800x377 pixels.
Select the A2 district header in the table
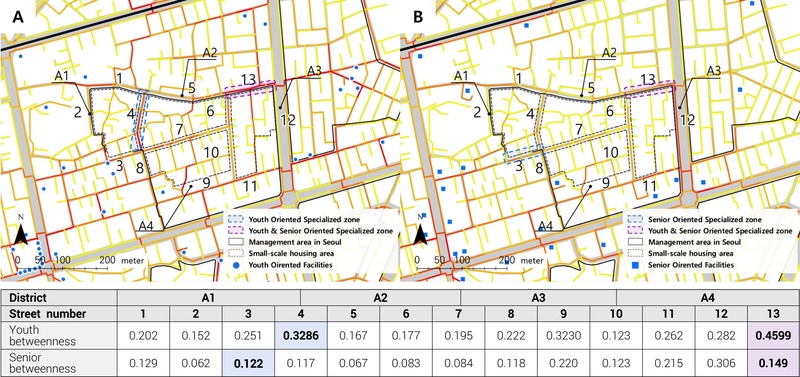[381, 297]
